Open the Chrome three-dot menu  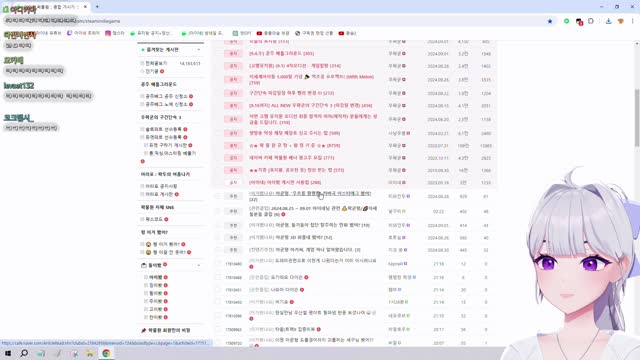click(x=633, y=21)
